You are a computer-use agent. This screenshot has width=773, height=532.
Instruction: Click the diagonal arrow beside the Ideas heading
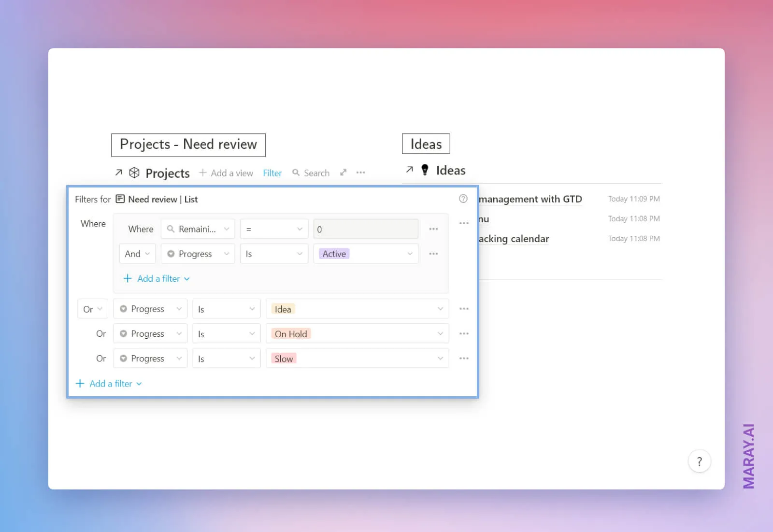[x=409, y=170]
